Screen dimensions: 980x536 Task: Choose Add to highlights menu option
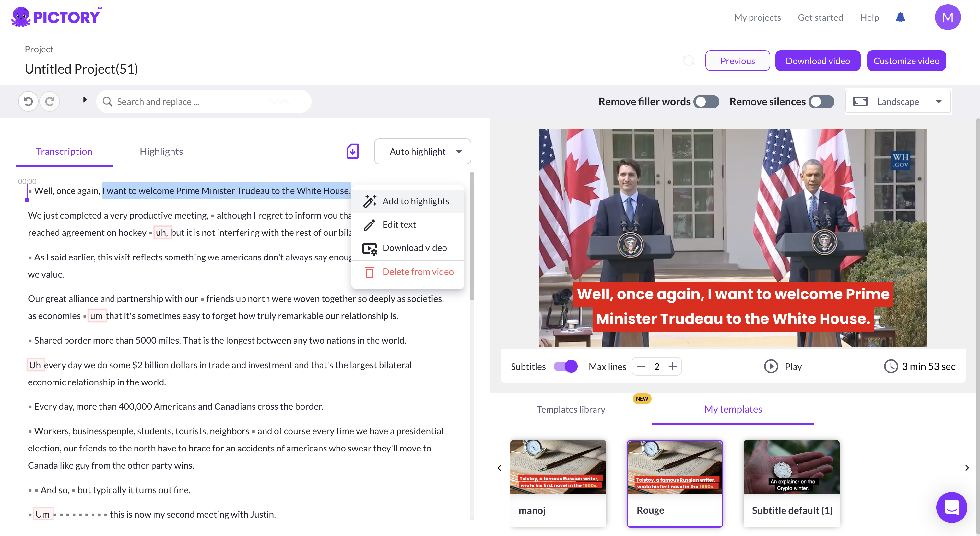pos(415,201)
